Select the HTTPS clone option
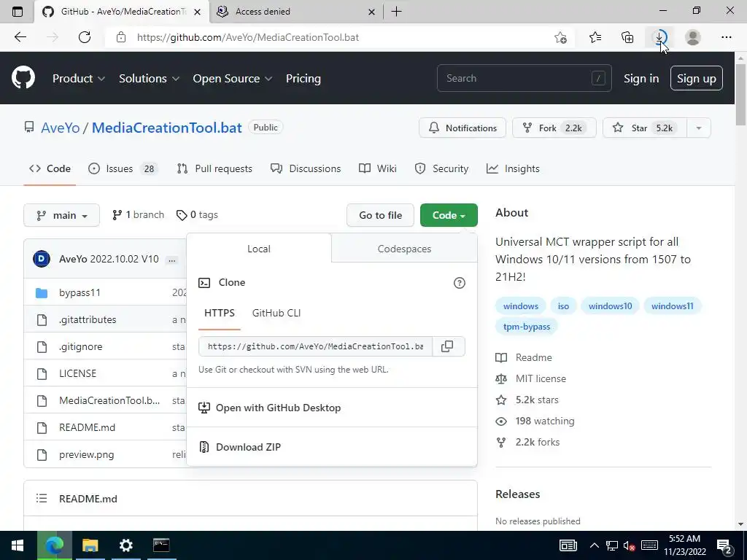The image size is (747, 560). (x=220, y=313)
